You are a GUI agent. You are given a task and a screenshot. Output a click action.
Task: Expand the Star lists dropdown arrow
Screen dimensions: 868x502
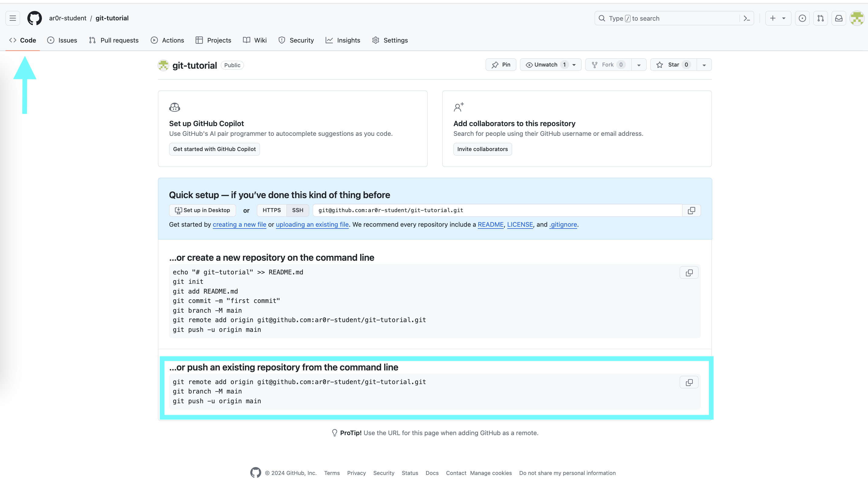704,65
